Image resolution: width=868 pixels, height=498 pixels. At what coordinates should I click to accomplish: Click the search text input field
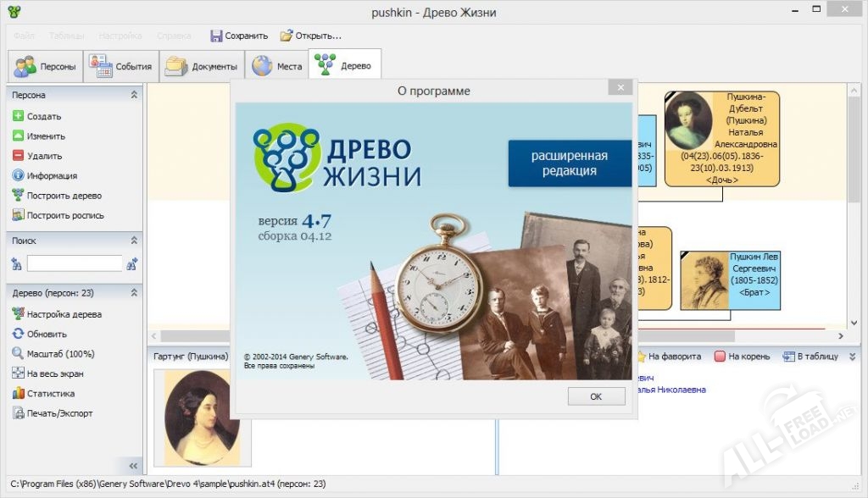pyautogui.click(x=75, y=263)
